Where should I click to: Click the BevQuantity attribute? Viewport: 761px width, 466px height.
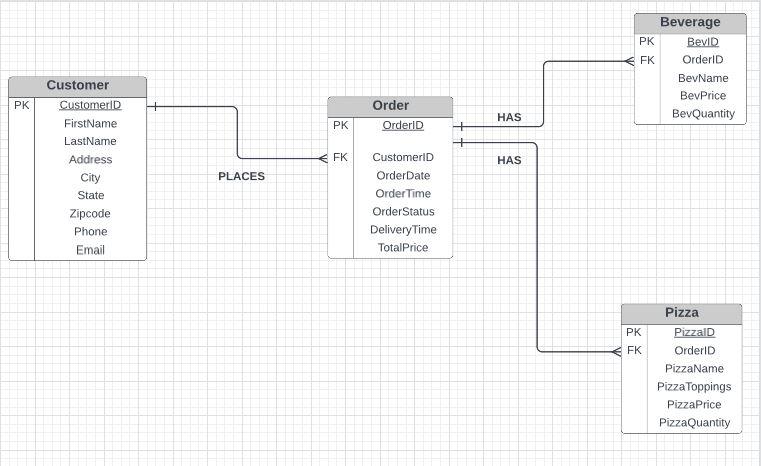[703, 114]
